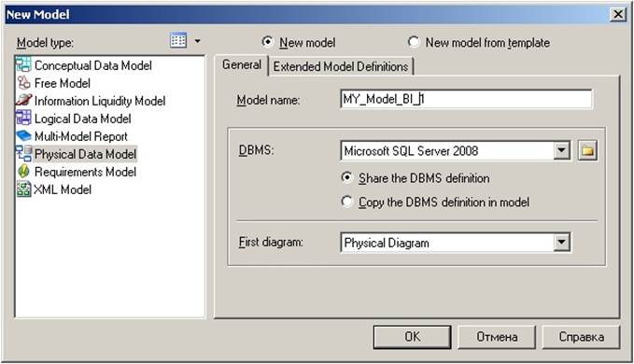Click the Free Model icon
This screenshot has height=364, width=634.
pyautogui.click(x=23, y=83)
